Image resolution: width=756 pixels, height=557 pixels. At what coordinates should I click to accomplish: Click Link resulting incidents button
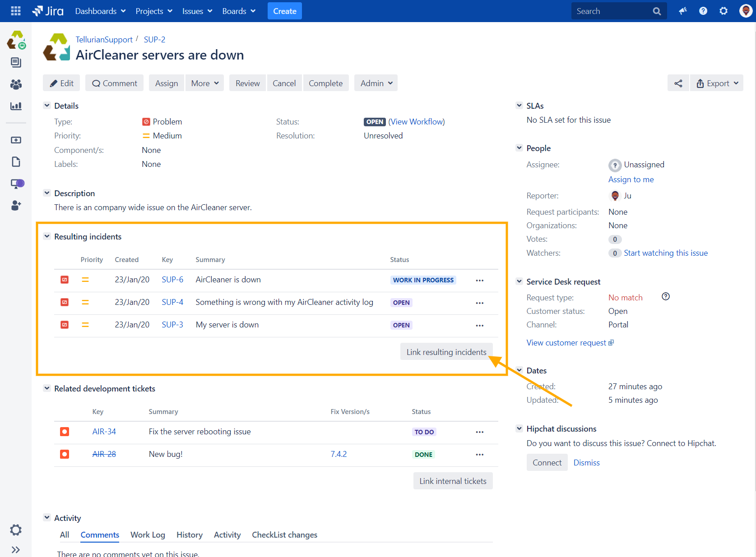click(446, 351)
